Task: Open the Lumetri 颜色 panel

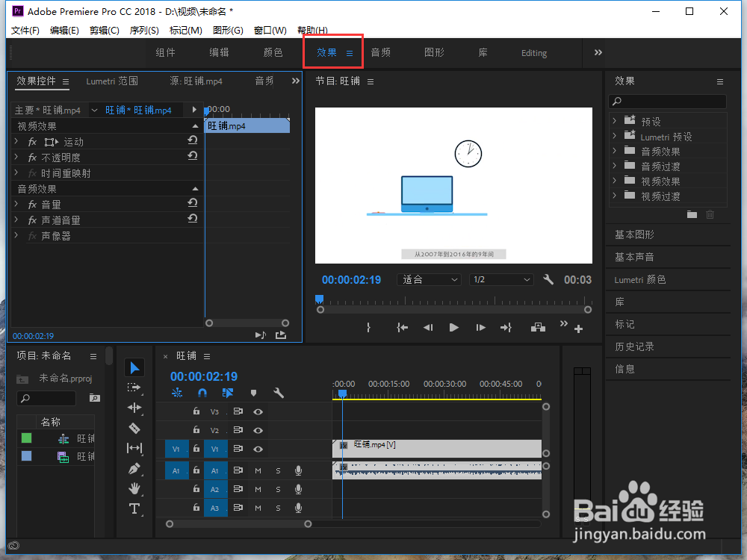Action: point(640,279)
